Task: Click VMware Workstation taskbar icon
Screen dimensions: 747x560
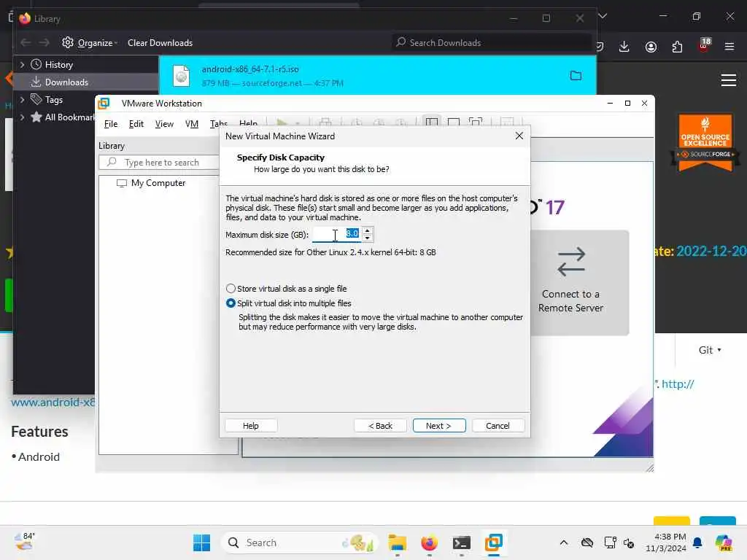Action: (494, 542)
